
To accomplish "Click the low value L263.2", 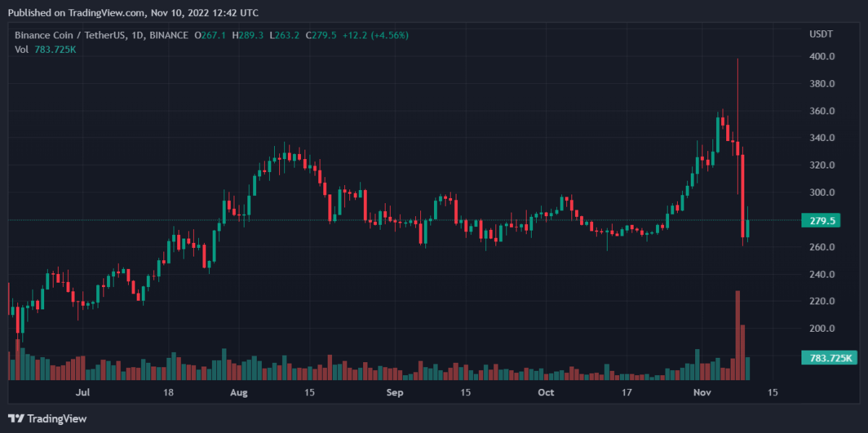I will pyautogui.click(x=286, y=35).
